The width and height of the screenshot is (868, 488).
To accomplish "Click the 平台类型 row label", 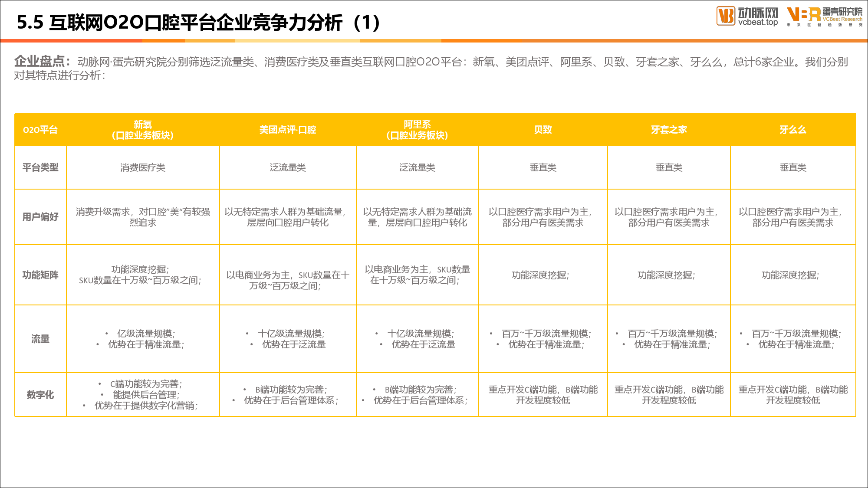I will [40, 167].
